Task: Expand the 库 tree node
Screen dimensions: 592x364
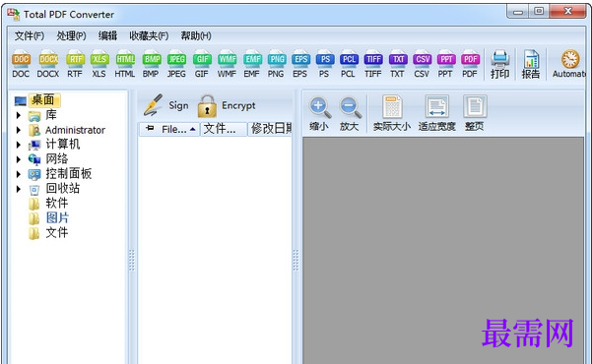Action: (x=18, y=115)
